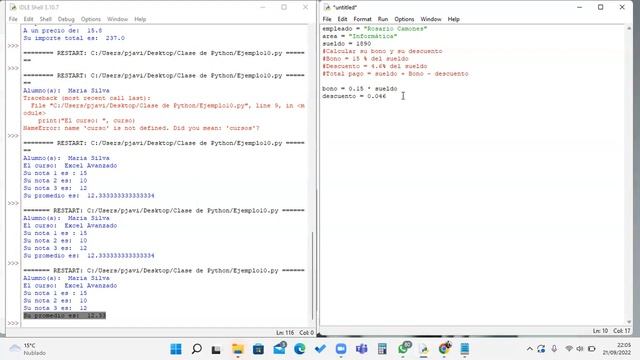Open Microsoft Store from the taskbar
Screen dimensions: 640x360
pyautogui.click(x=258, y=349)
